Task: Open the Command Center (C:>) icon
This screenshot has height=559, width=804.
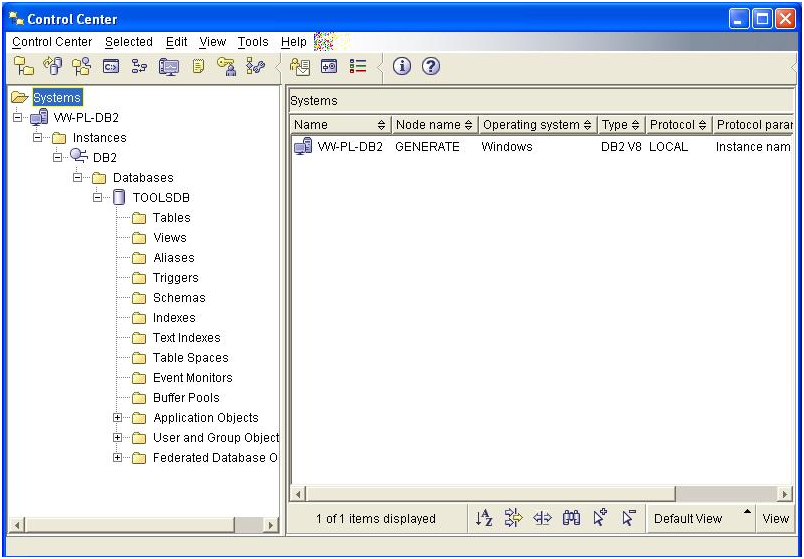Action: coord(111,66)
